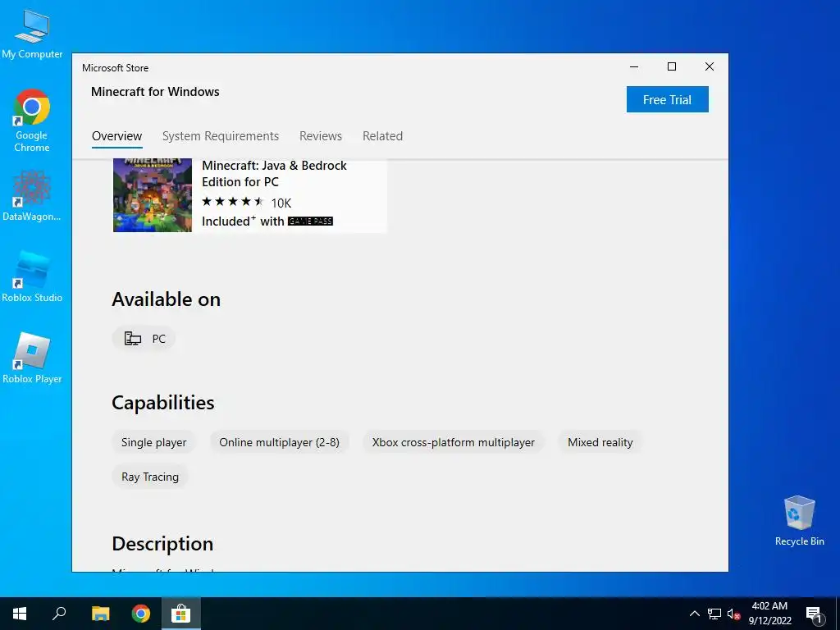Viewport: 840px width, 630px height.
Task: Switch to System Requirements tab
Action: tap(221, 136)
